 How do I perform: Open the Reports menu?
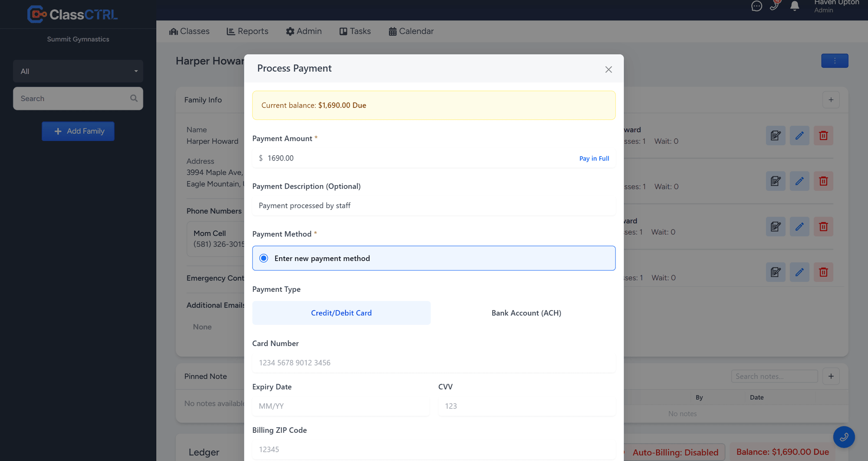247,31
